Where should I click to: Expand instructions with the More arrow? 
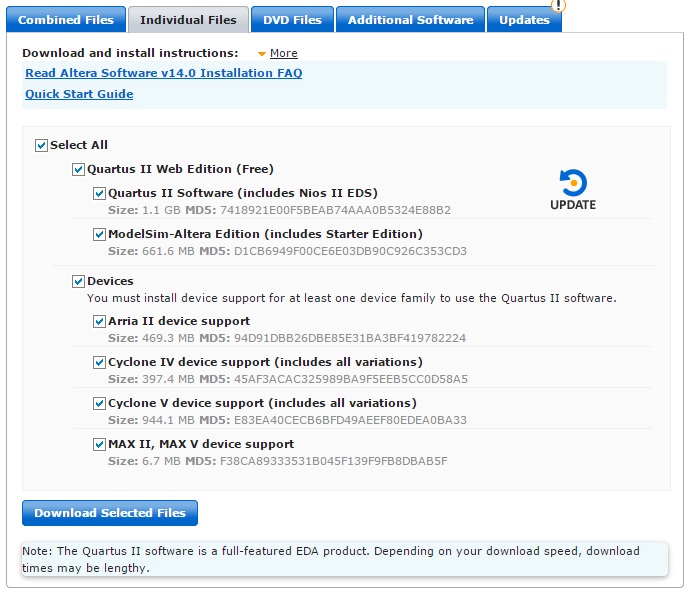coord(262,53)
